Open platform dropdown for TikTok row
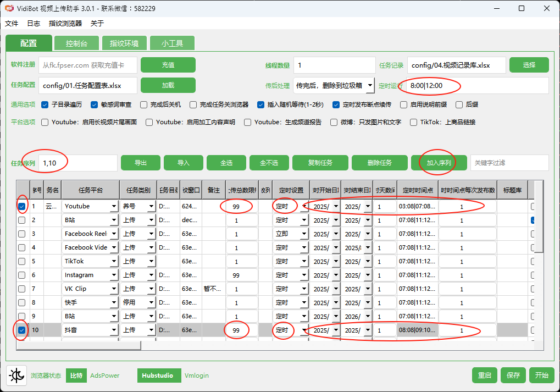 coord(114,262)
